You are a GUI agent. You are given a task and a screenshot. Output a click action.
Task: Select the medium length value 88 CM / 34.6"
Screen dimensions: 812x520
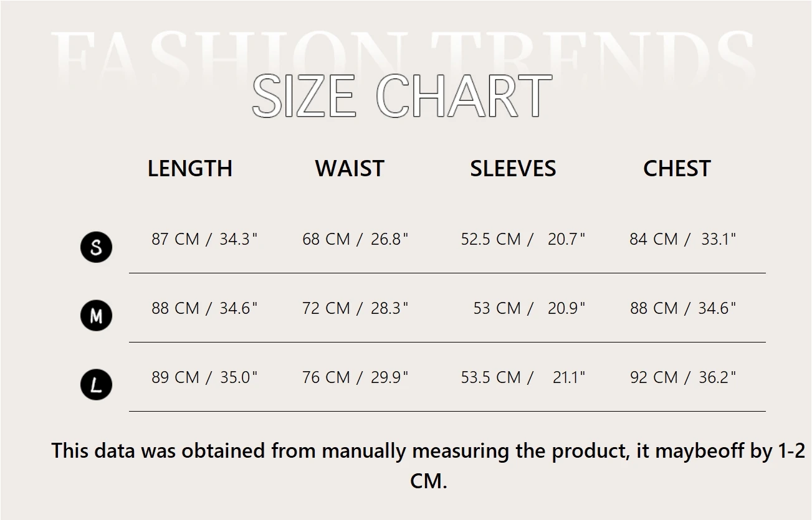204,308
